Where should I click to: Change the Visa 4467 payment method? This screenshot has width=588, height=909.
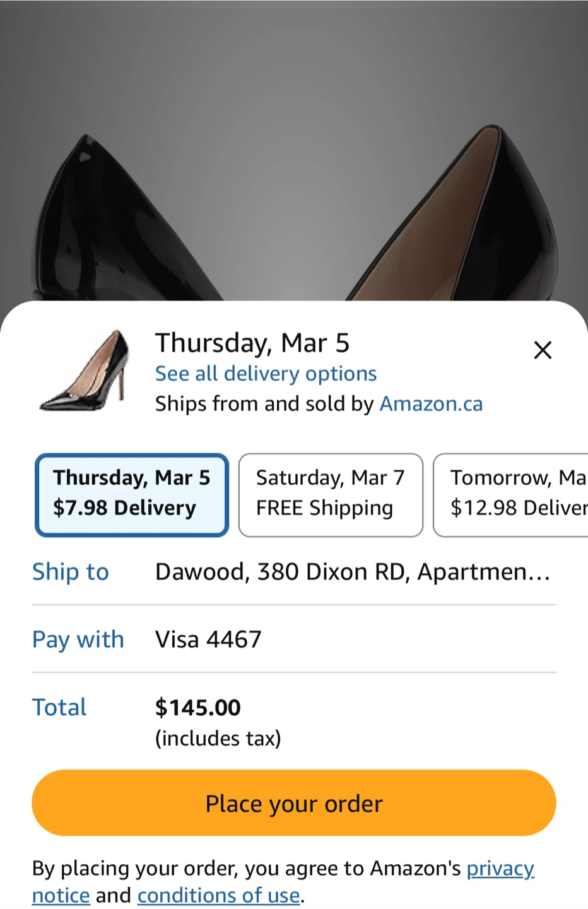[x=208, y=639]
